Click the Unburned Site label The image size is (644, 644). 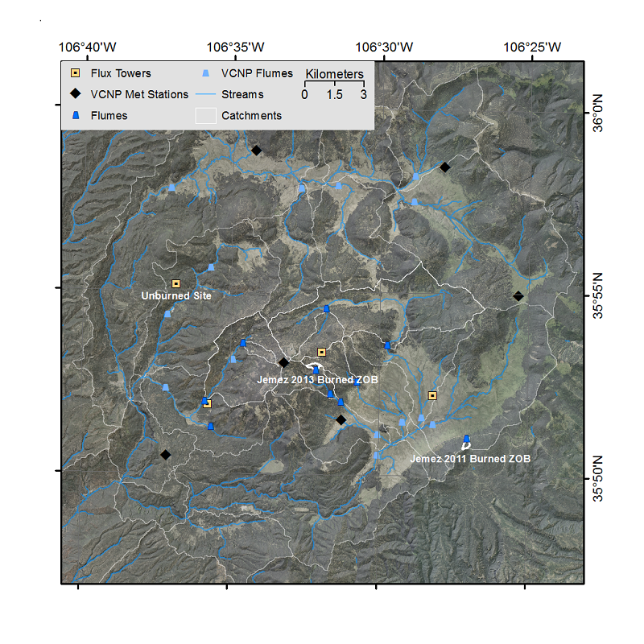[176, 296]
